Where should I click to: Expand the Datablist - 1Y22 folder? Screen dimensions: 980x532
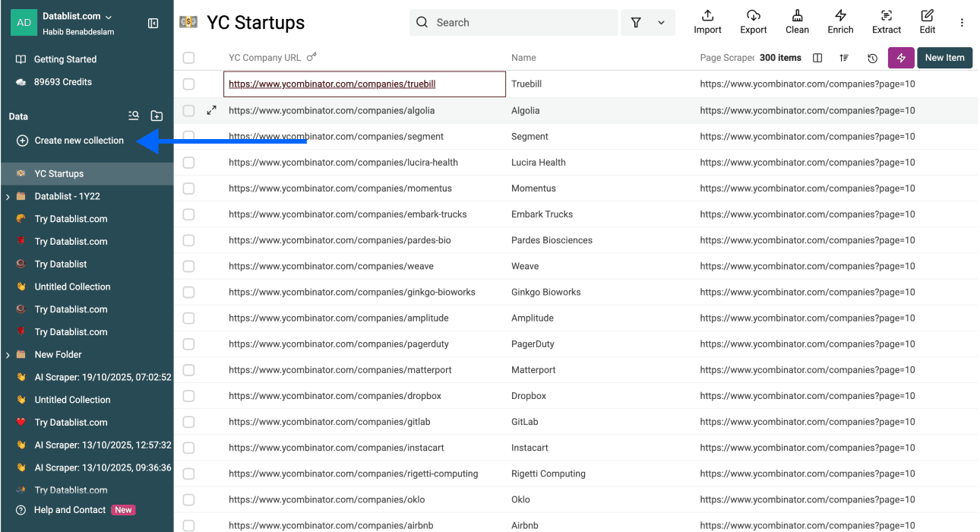[x=8, y=197]
